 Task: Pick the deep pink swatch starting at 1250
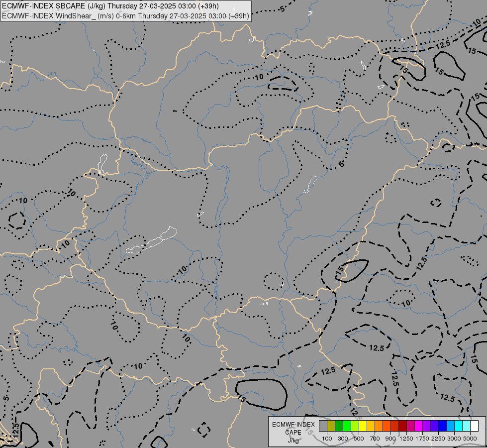click(410, 426)
